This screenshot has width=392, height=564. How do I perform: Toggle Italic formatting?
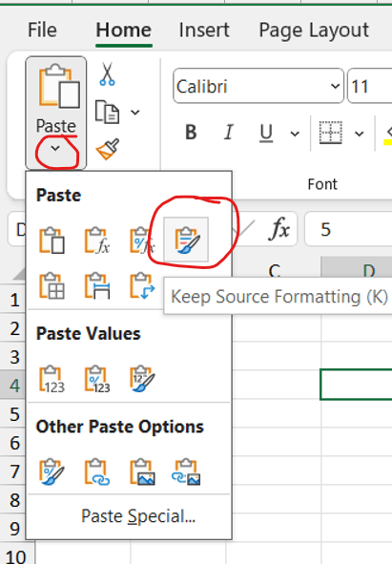[x=228, y=133]
